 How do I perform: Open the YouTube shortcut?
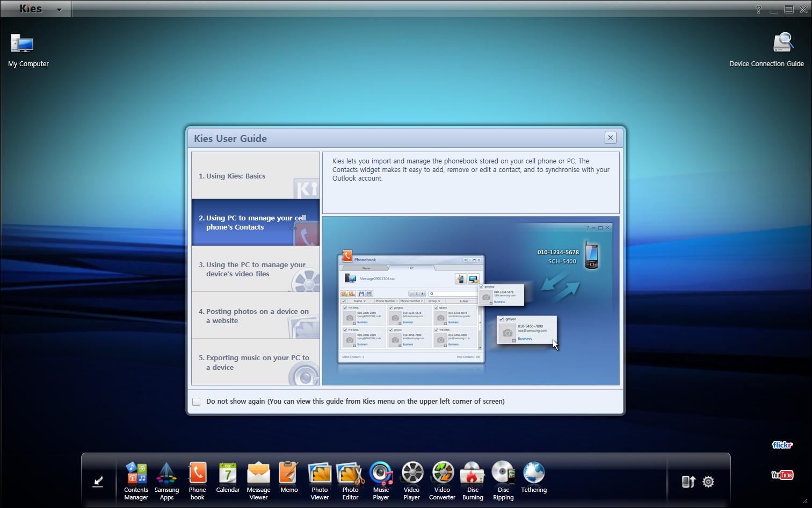pos(782,475)
